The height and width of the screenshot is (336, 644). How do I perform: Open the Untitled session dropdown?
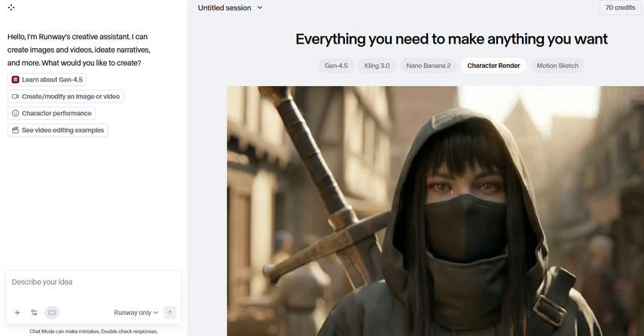point(230,8)
